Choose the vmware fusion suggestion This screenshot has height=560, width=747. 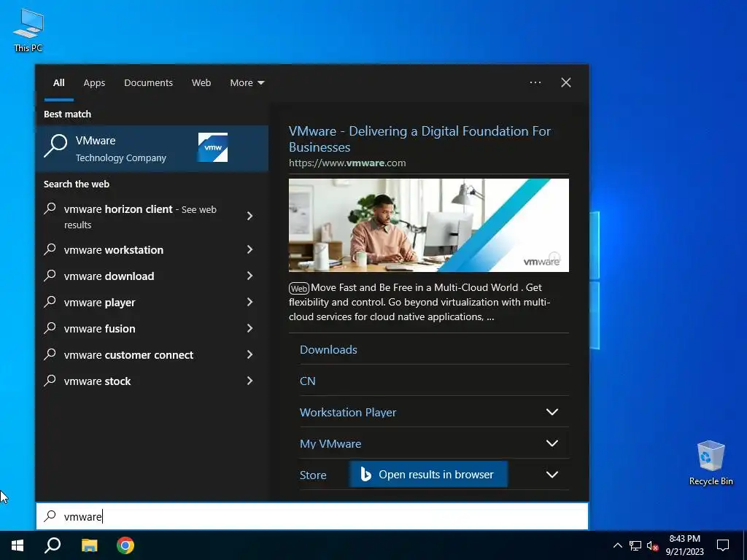pyautogui.click(x=99, y=328)
